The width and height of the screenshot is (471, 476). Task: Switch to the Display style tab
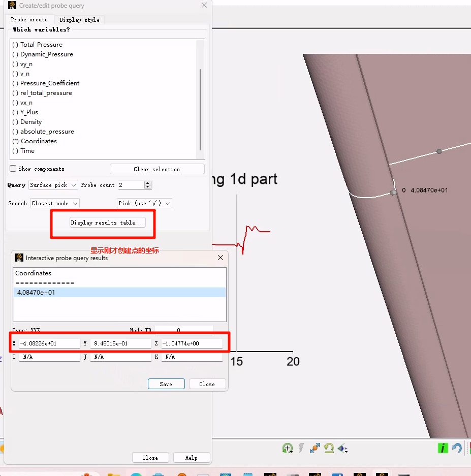click(79, 20)
